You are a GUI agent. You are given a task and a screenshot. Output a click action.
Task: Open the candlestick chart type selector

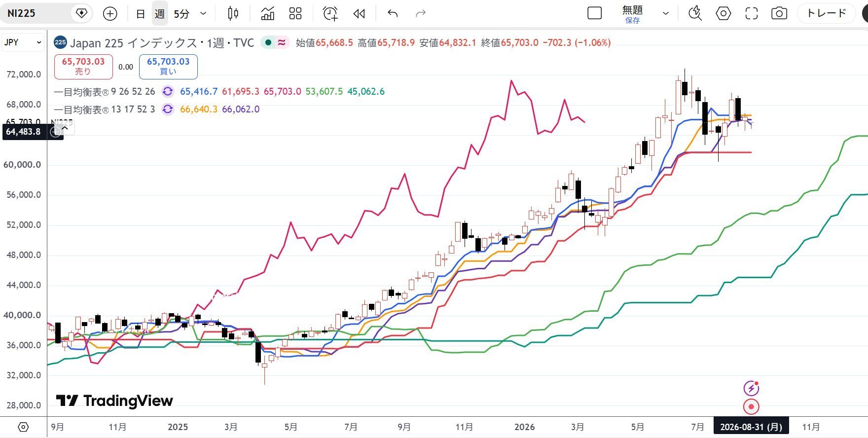click(x=233, y=13)
